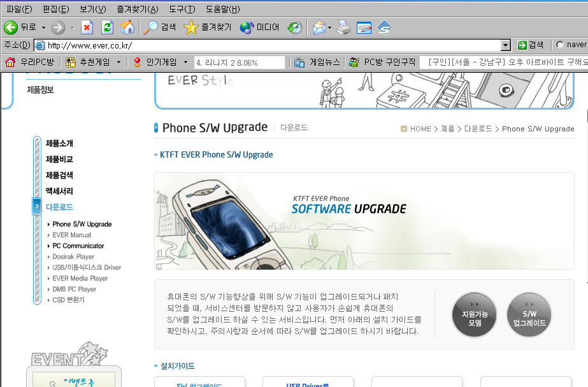Click the Mail envelope icon
This screenshot has width=588, height=387.
pyautogui.click(x=319, y=27)
